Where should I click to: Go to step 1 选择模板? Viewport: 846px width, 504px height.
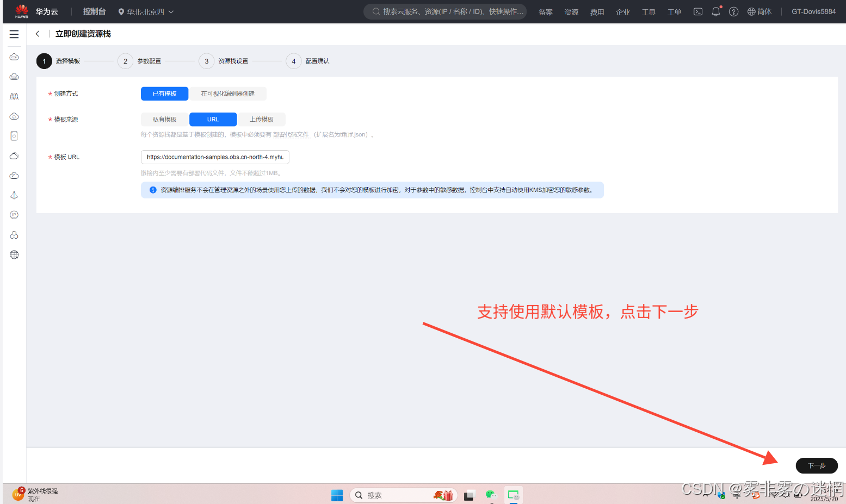(x=58, y=61)
